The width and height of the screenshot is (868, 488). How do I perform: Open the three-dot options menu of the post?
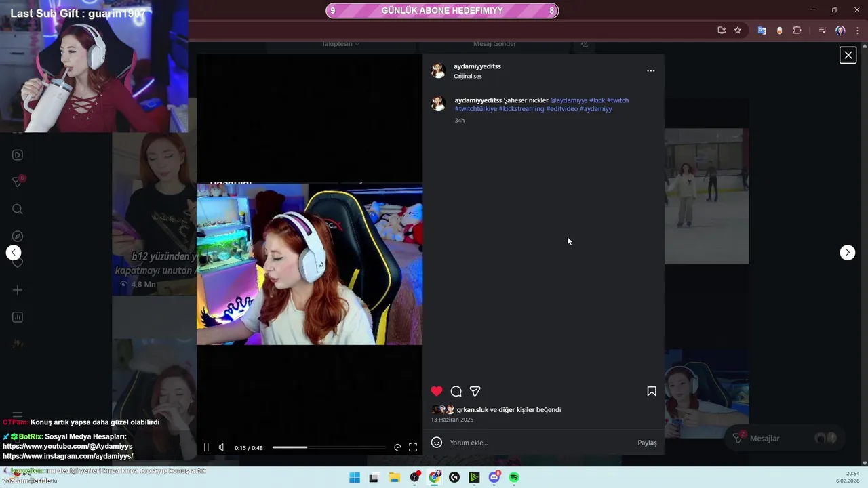pos(651,70)
